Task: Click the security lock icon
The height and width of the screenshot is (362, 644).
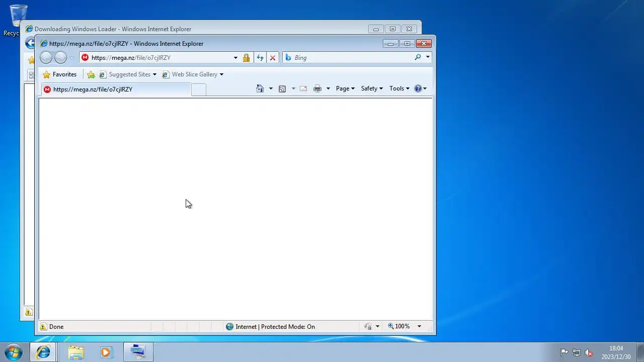Action: 246,58
